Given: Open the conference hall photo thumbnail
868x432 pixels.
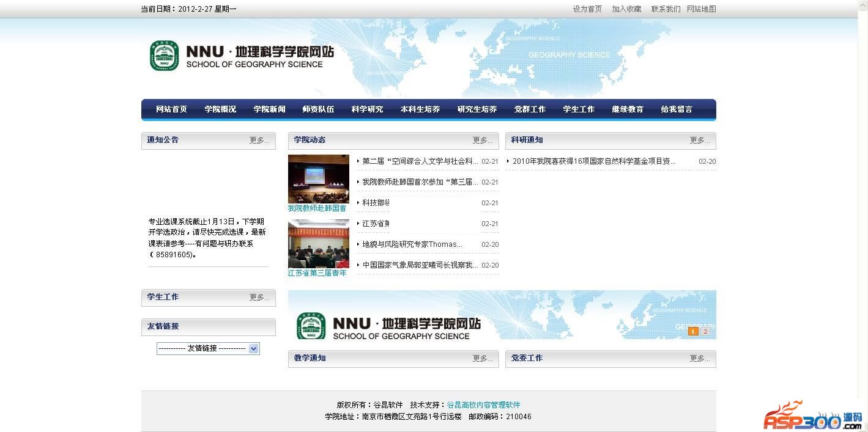Looking at the screenshot, I should point(318,178).
